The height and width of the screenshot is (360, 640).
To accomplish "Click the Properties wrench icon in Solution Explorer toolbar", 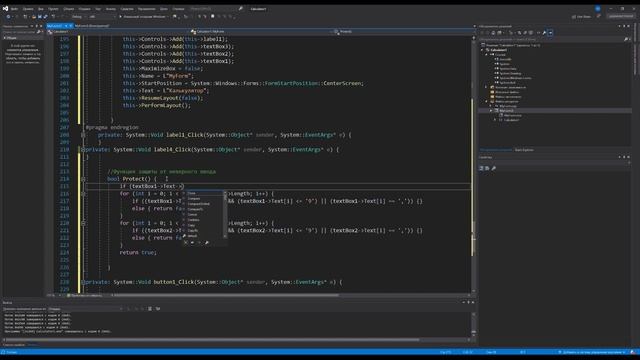I will click(544, 33).
